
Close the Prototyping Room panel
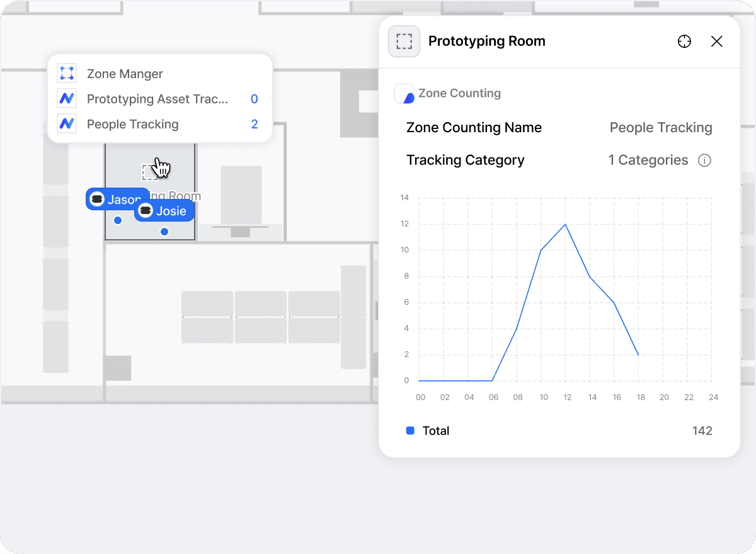pyautogui.click(x=716, y=42)
